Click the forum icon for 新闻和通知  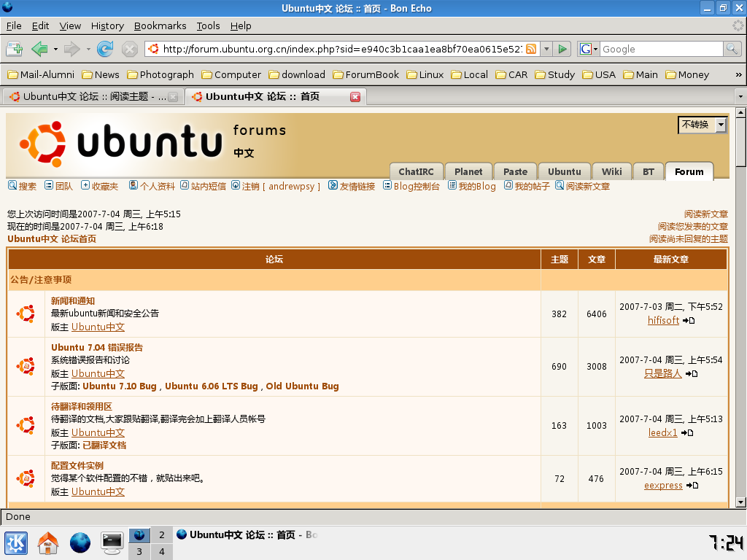26,314
